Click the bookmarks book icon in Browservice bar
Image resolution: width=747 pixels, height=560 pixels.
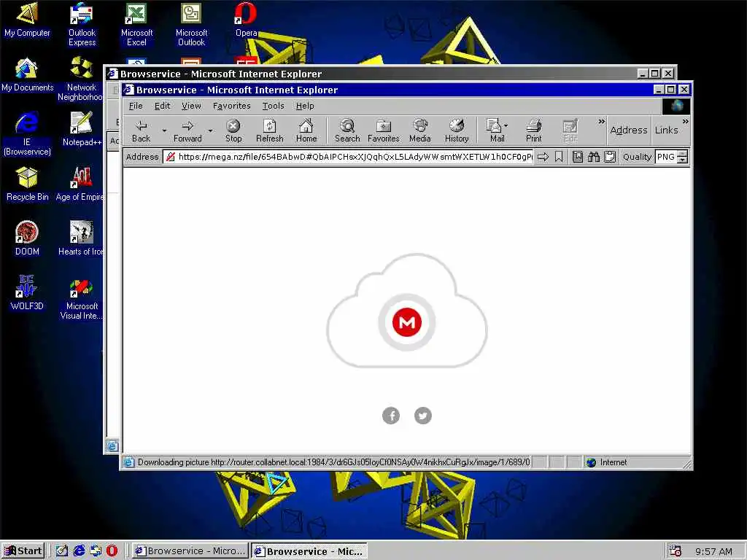578,157
